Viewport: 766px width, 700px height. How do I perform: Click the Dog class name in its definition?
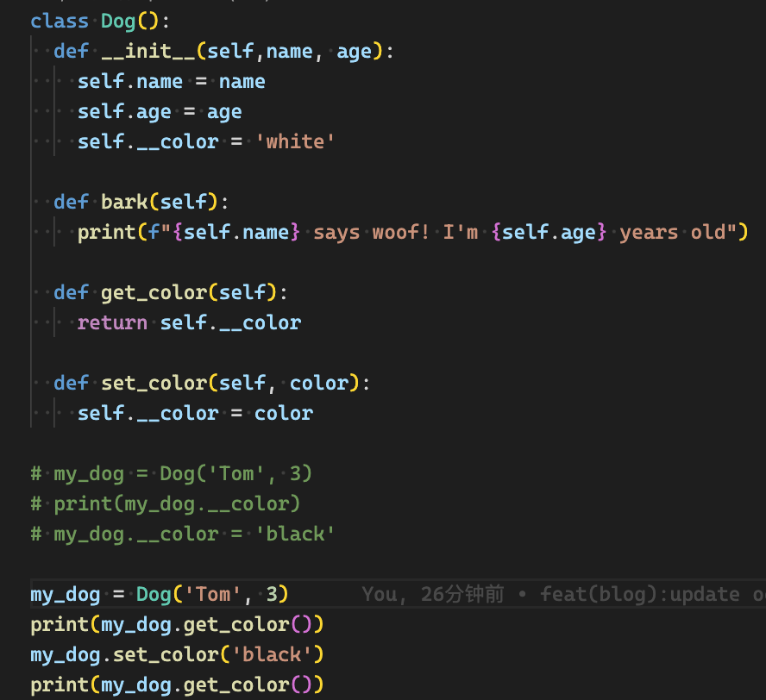tap(118, 21)
